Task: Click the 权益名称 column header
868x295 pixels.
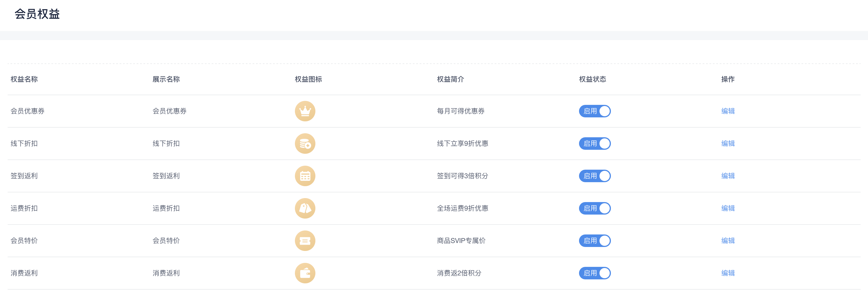Action: pos(24,79)
